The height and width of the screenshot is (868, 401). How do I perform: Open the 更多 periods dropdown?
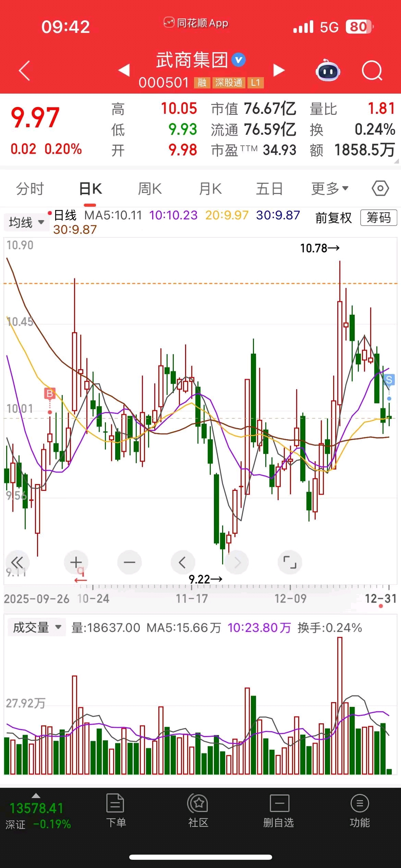coord(330,189)
